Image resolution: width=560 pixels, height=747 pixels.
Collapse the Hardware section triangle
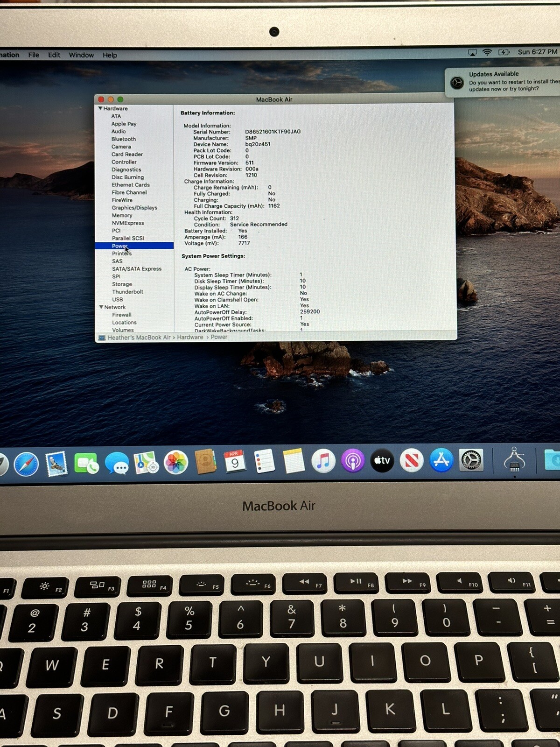tap(100, 108)
